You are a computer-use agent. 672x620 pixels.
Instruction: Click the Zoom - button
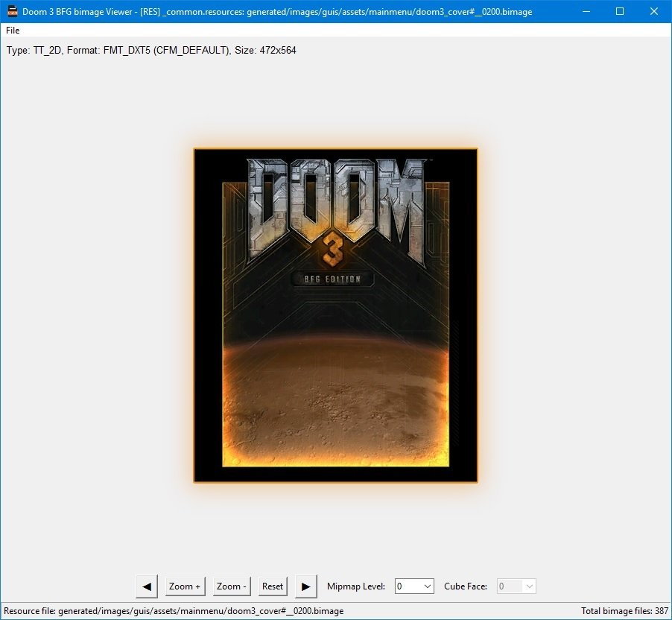232,586
